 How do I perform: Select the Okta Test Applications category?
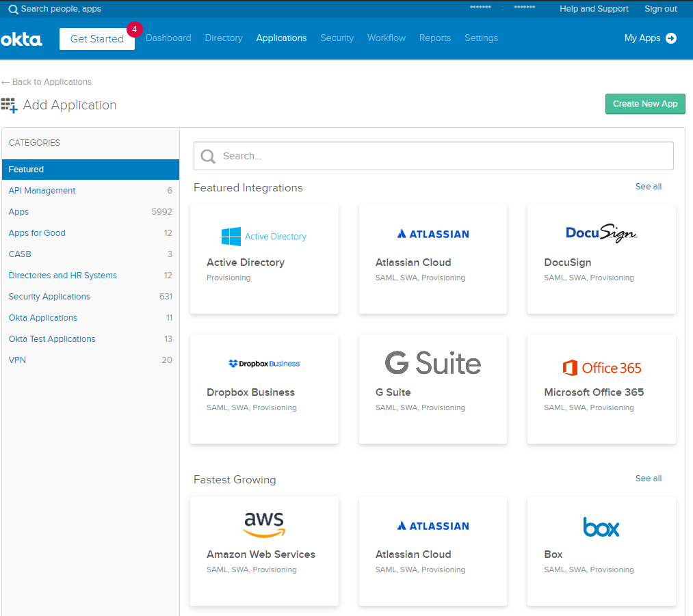point(90,339)
